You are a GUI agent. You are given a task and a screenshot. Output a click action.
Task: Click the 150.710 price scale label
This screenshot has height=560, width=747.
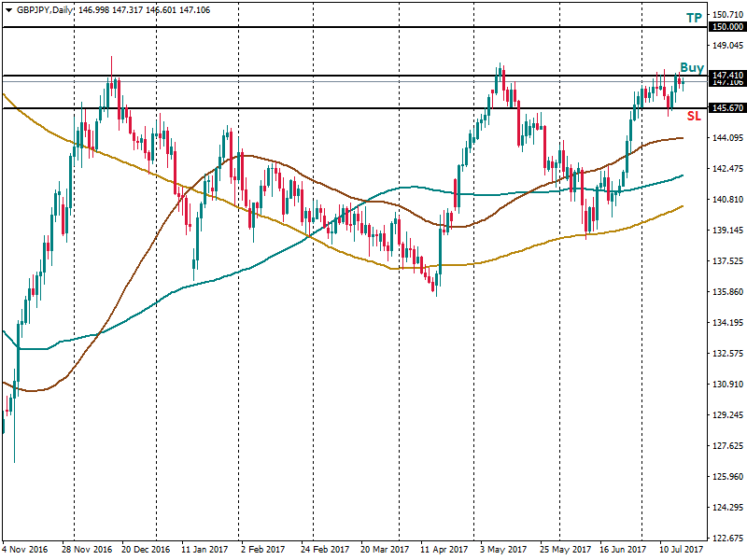pos(727,15)
